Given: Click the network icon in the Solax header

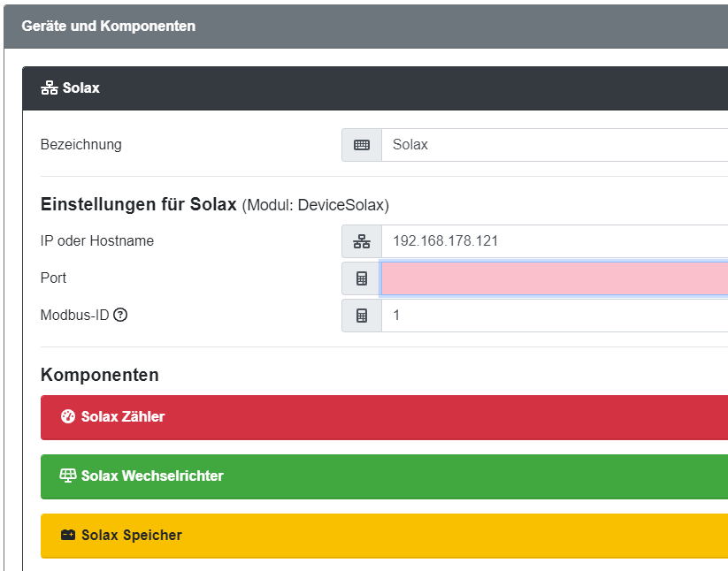Looking at the screenshot, I should click(50, 88).
